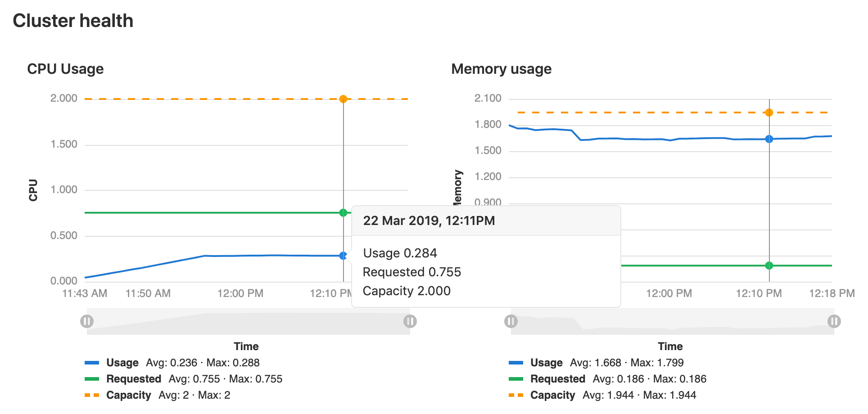Click the Capacity 2.000 text in tooltip
The width and height of the screenshot is (868, 414).
[406, 291]
